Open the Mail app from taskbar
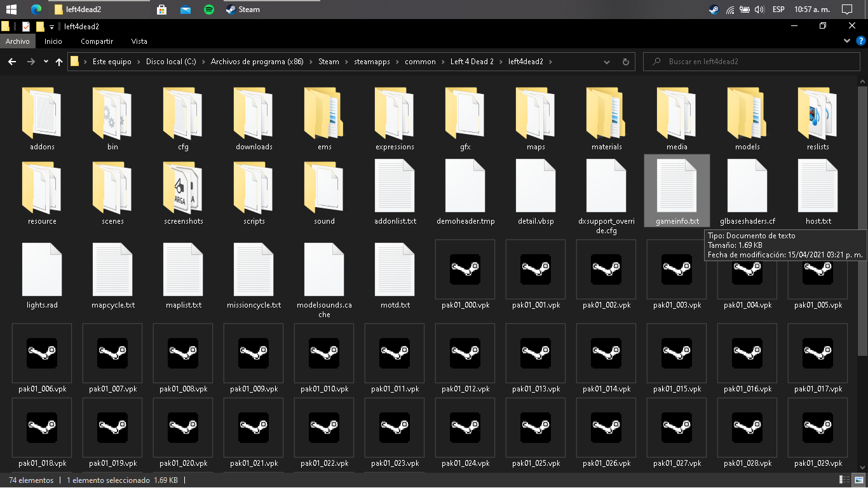This screenshot has height=488, width=868. point(186,10)
